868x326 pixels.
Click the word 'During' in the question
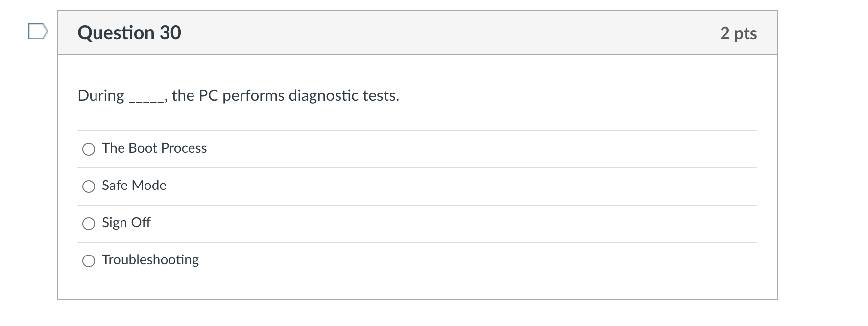click(101, 95)
